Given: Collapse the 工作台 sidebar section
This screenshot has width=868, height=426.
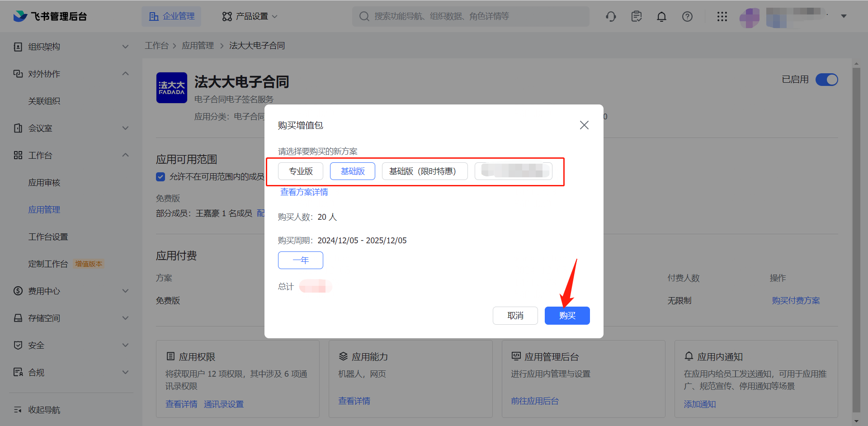Looking at the screenshot, I should tap(126, 155).
